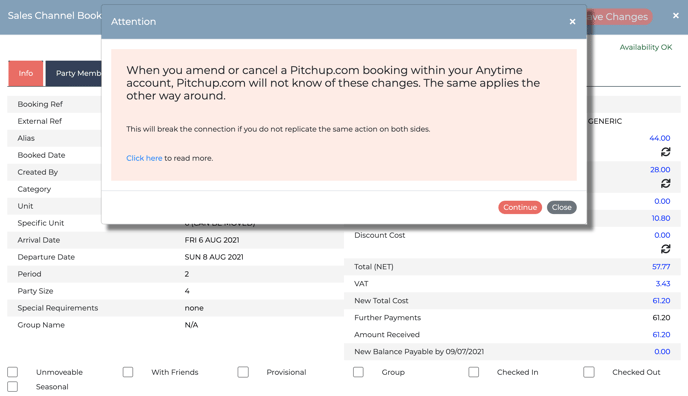Open the Party Members tab

[x=74, y=73]
